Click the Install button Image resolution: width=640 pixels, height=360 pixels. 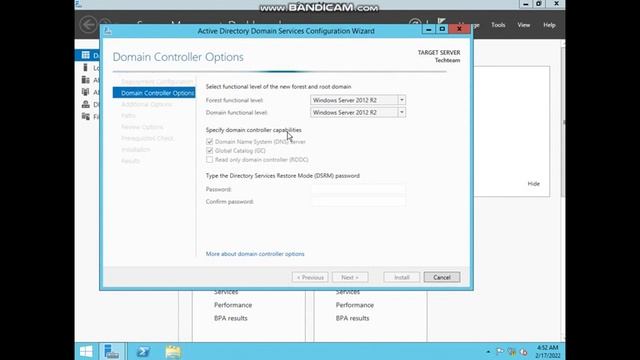[402, 277]
